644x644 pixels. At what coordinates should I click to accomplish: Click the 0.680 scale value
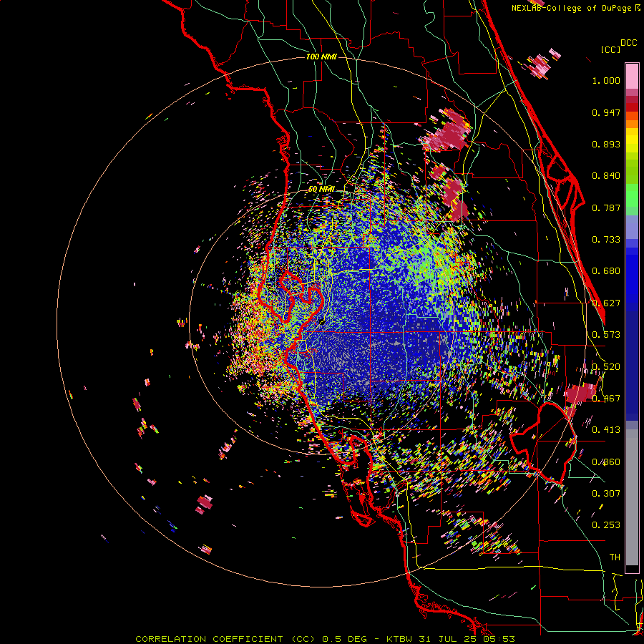point(606,271)
